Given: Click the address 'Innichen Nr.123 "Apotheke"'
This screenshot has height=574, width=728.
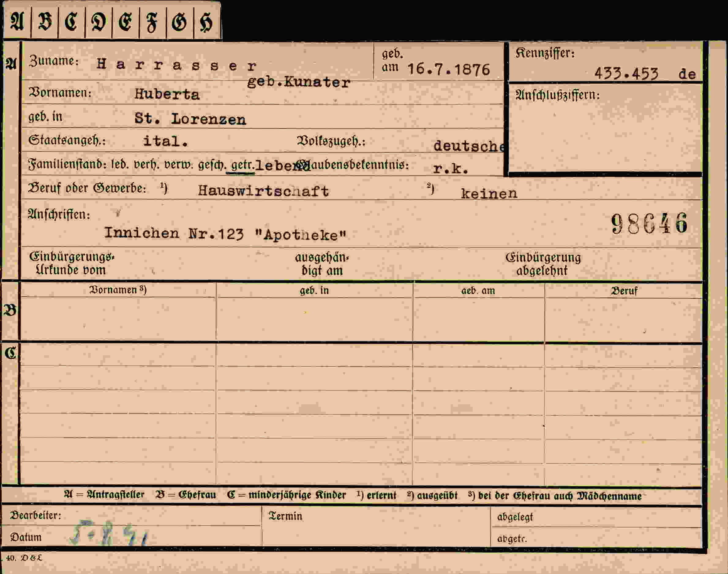Looking at the screenshot, I should pos(225,234).
